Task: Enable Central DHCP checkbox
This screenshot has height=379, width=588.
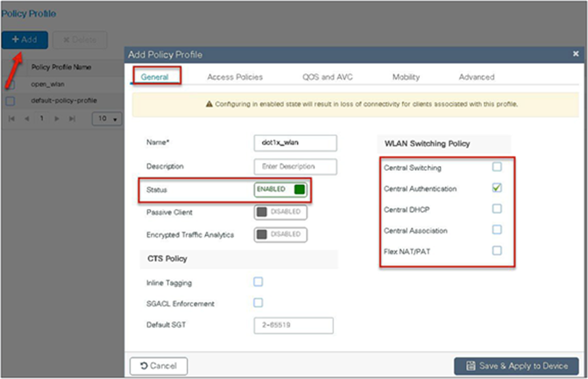Action: [497, 209]
